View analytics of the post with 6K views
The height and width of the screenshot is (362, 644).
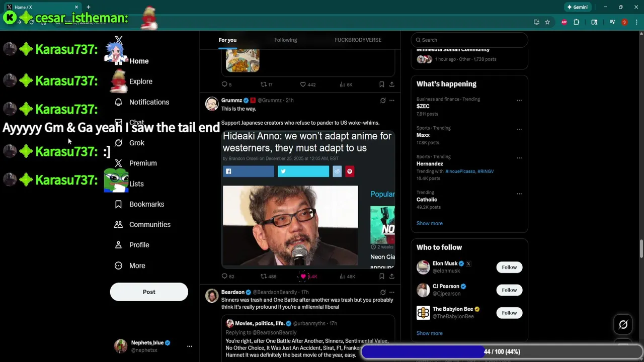[346, 84]
